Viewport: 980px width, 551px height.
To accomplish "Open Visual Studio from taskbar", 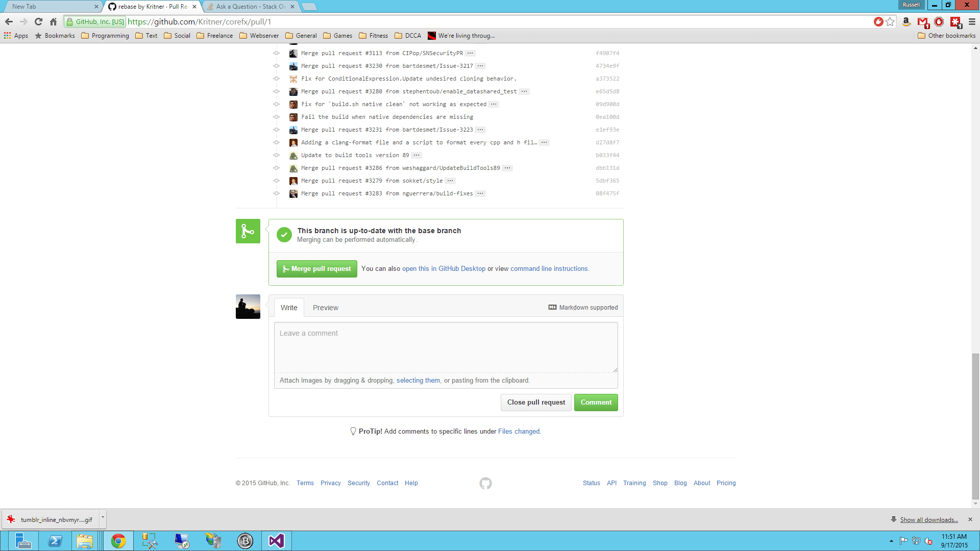I will tap(276, 541).
